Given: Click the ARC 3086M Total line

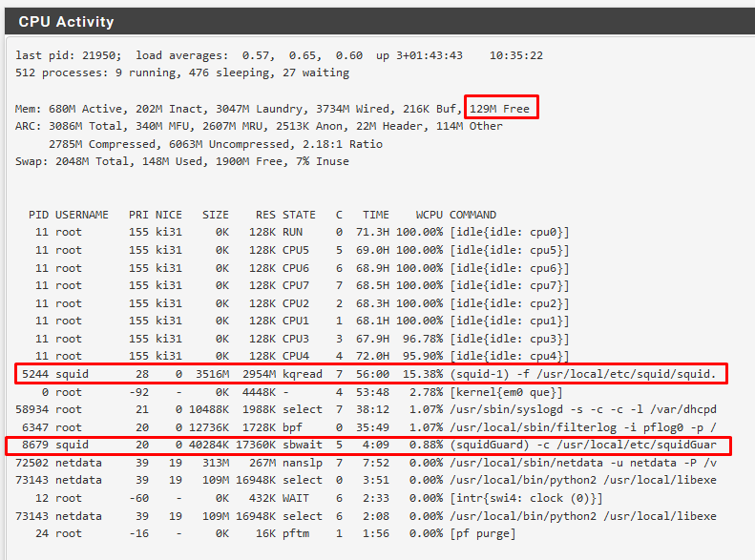Looking at the screenshot, I should [258, 126].
